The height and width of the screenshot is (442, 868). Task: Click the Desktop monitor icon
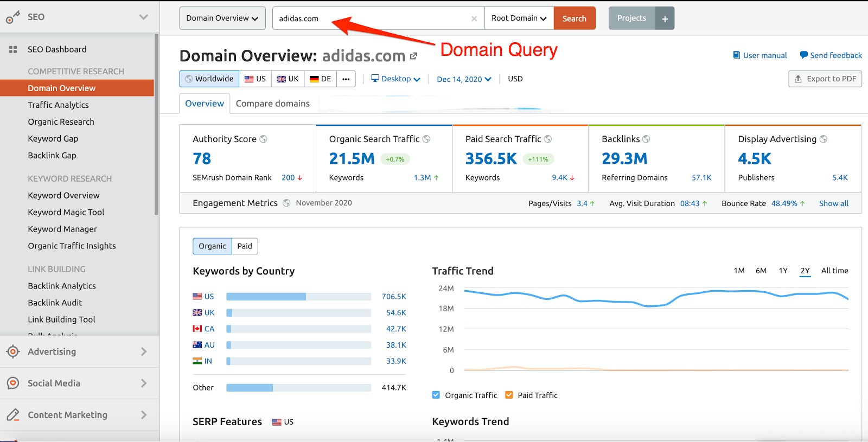click(x=375, y=78)
